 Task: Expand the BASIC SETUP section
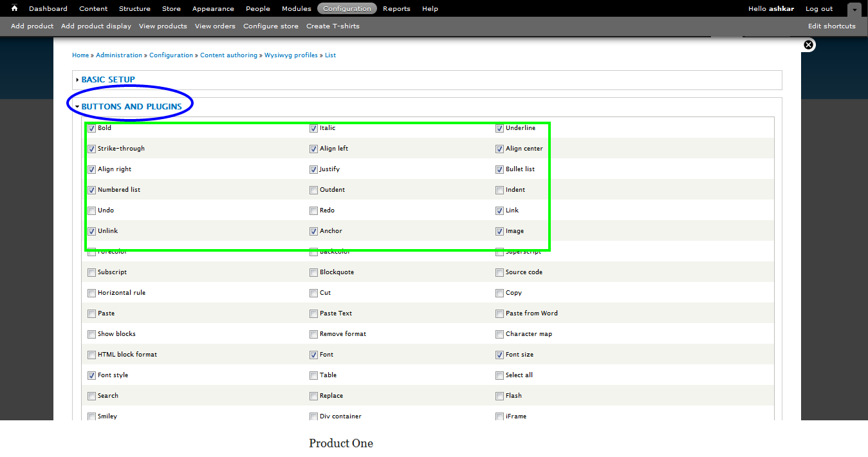point(107,79)
